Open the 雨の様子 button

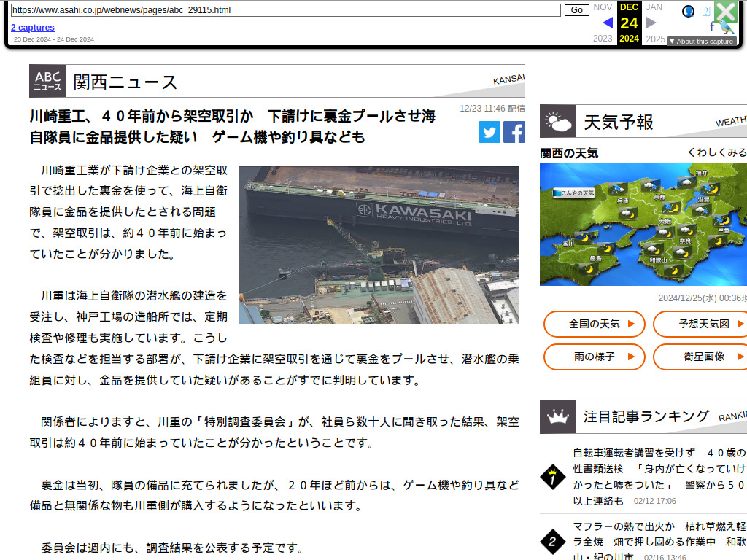coord(595,357)
